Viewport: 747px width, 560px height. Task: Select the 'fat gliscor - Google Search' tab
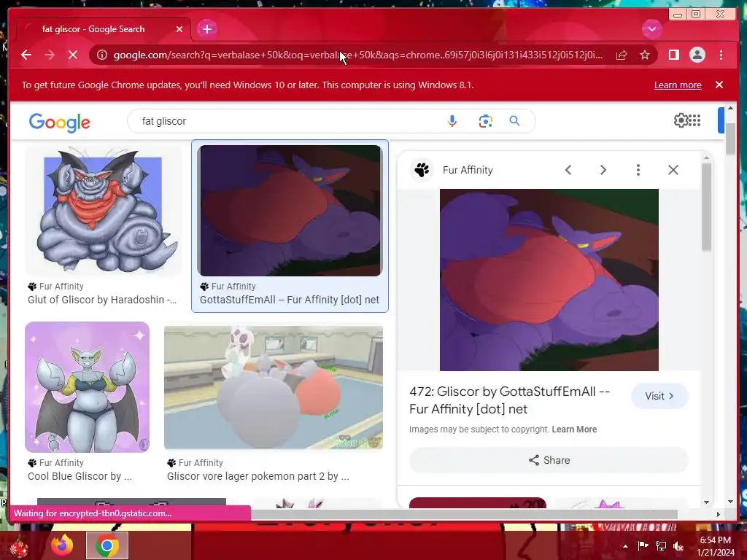pos(104,29)
